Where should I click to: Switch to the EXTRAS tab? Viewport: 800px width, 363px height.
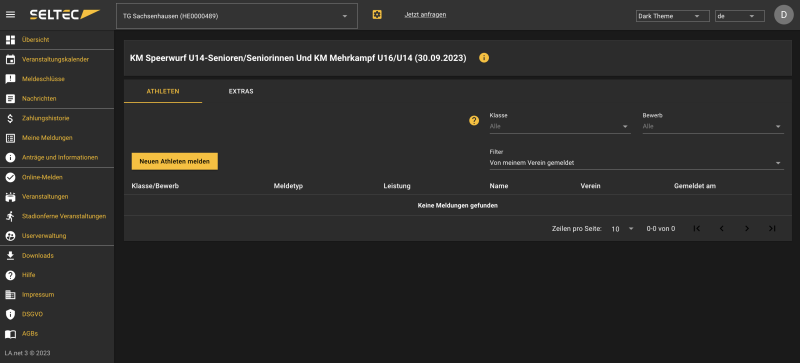[241, 91]
